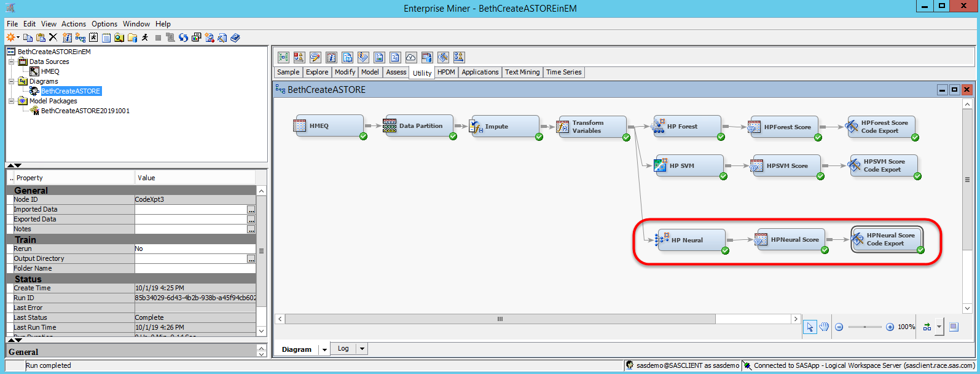Click the cloud icon in Utility toolbar

pos(411,57)
